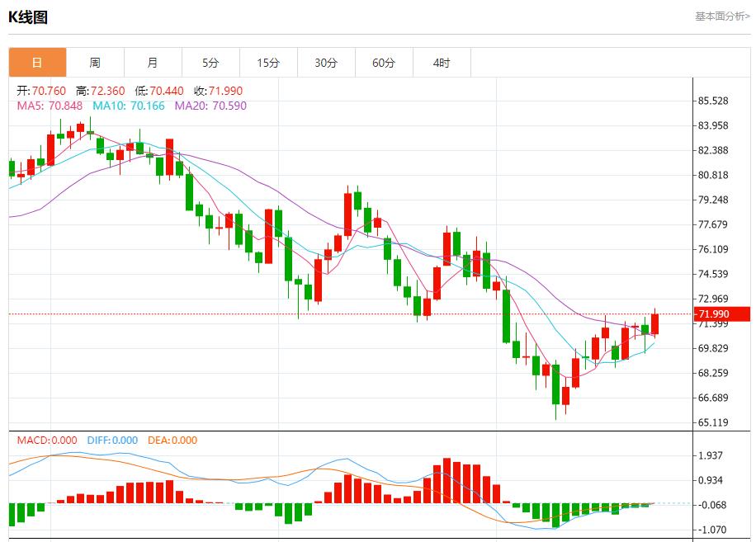
Task: Switch to the 15分 interval tab
Action: [268, 63]
